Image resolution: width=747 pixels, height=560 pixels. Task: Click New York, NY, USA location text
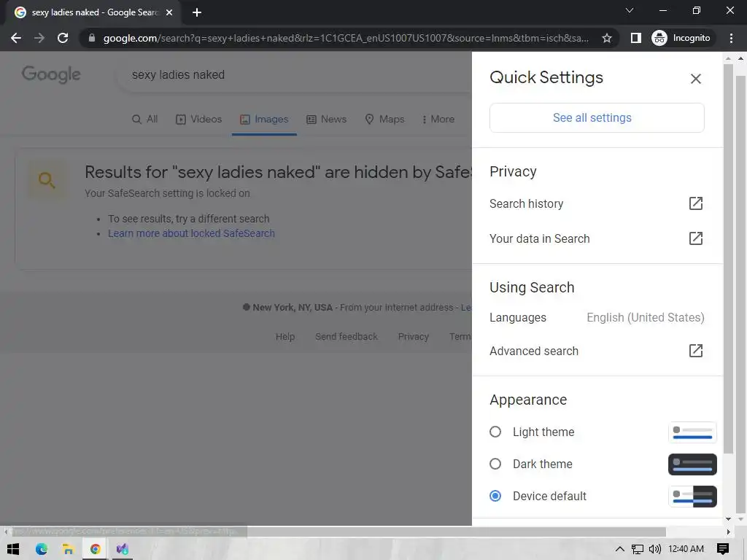click(x=292, y=308)
